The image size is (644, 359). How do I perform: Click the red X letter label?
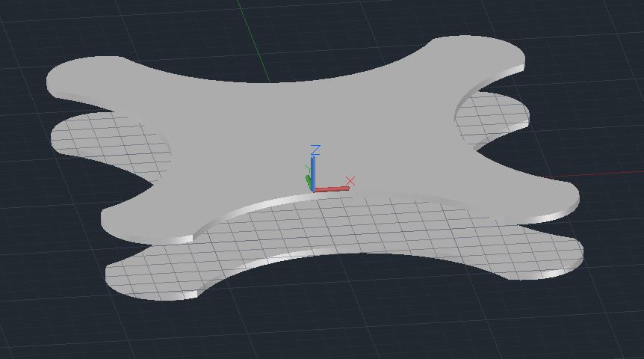[350, 181]
